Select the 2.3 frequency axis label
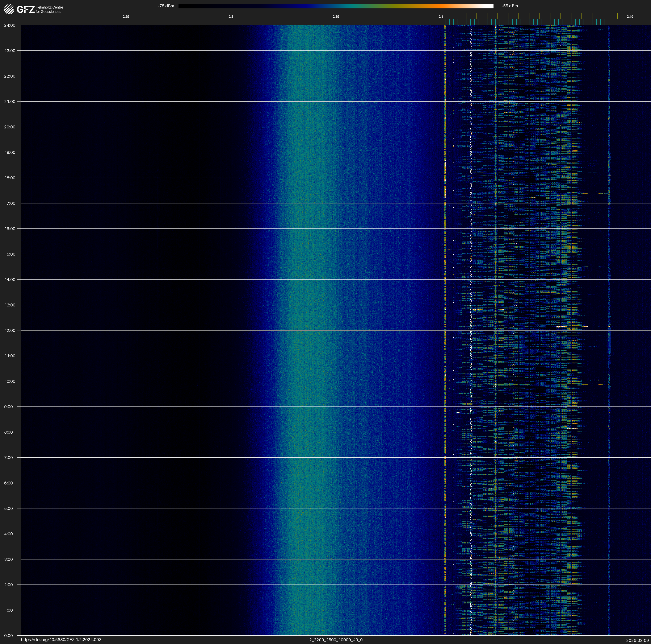Screen dimensions: 651x644 [x=231, y=17]
